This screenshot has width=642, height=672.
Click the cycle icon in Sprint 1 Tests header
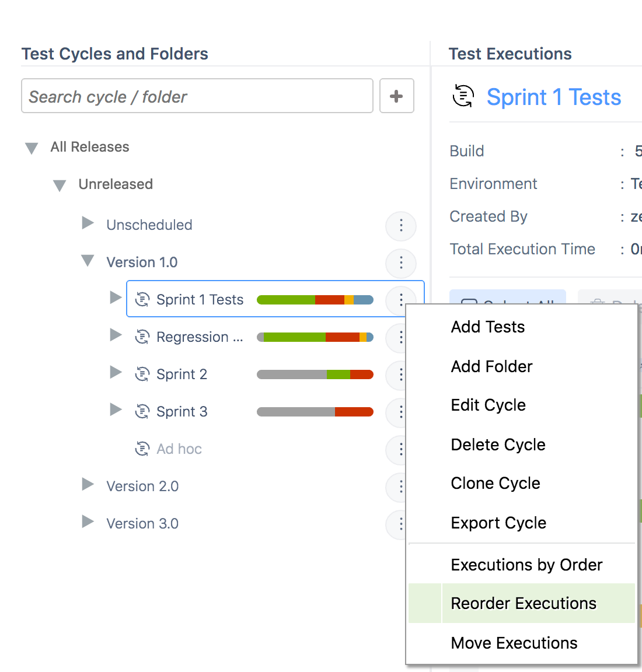(x=463, y=96)
